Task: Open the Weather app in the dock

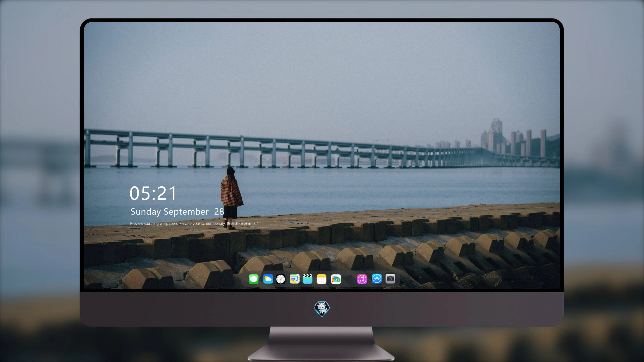Action: tap(268, 279)
